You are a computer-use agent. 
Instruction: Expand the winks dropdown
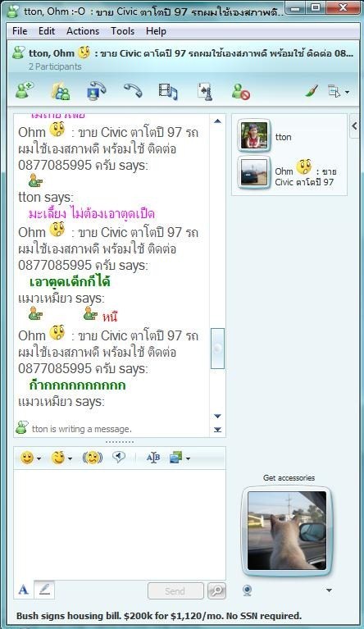[70, 458]
